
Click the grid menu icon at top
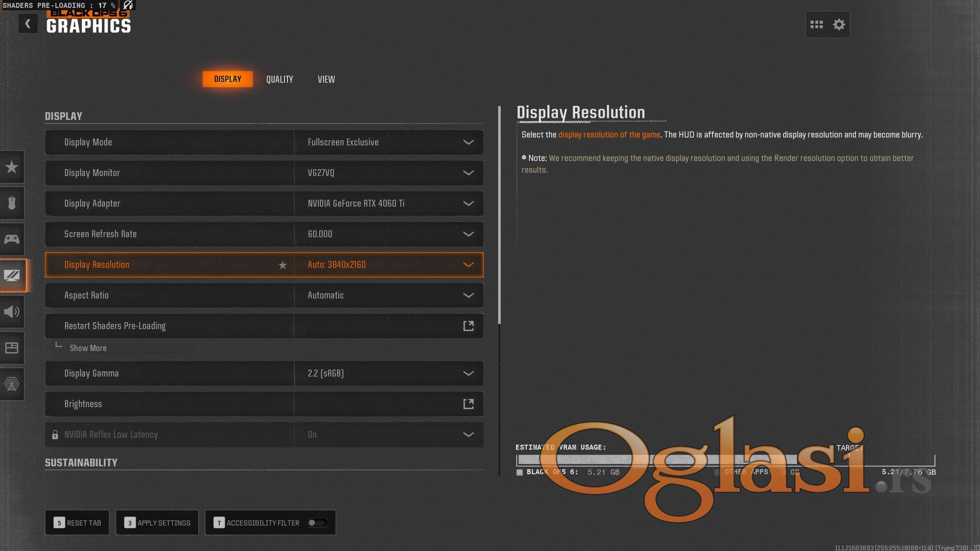coord(817,25)
